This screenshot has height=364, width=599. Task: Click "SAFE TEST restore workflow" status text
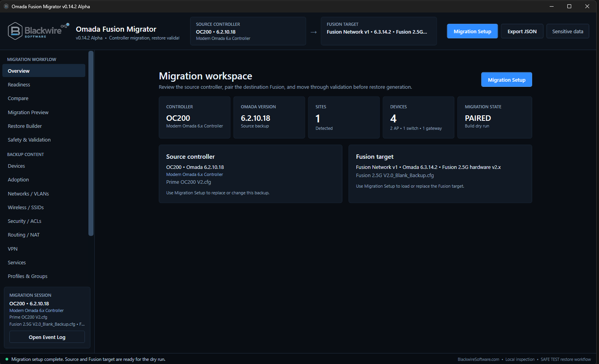tap(566, 359)
